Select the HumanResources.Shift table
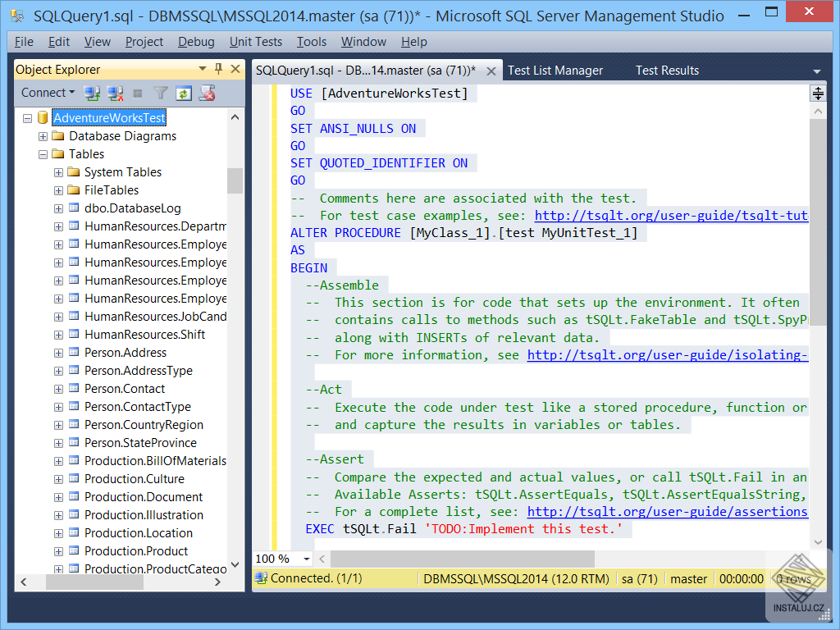The width and height of the screenshot is (840, 630). [x=144, y=335]
